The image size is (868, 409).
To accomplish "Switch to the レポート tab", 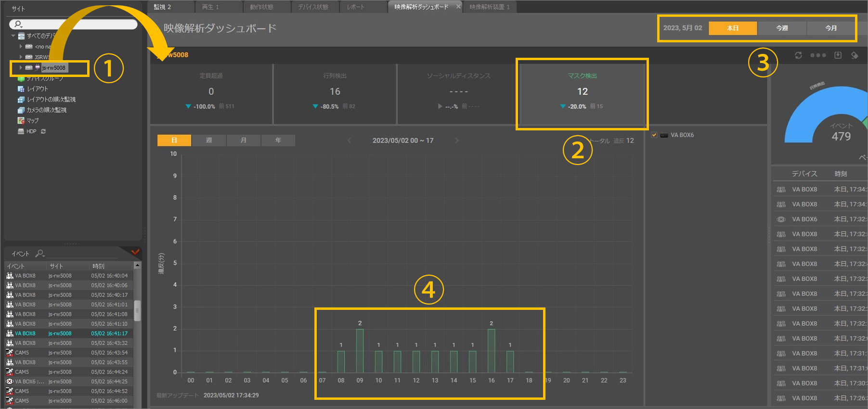I will (x=363, y=7).
